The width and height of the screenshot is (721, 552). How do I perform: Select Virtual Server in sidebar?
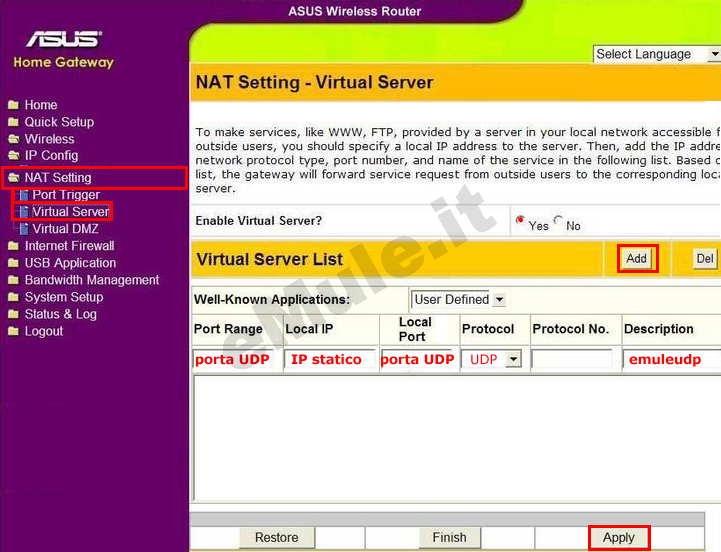pyautogui.click(x=71, y=212)
